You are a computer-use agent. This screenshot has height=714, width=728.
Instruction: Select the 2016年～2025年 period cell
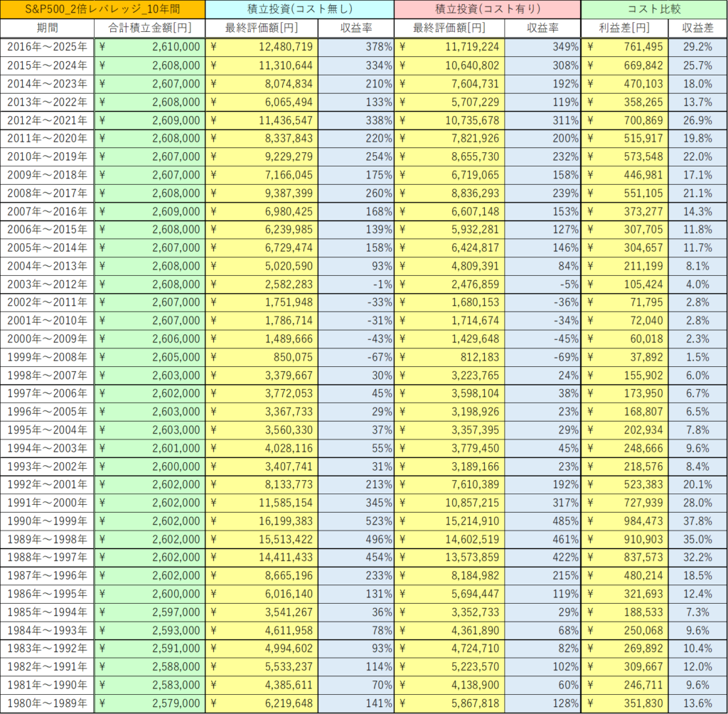[47, 47]
